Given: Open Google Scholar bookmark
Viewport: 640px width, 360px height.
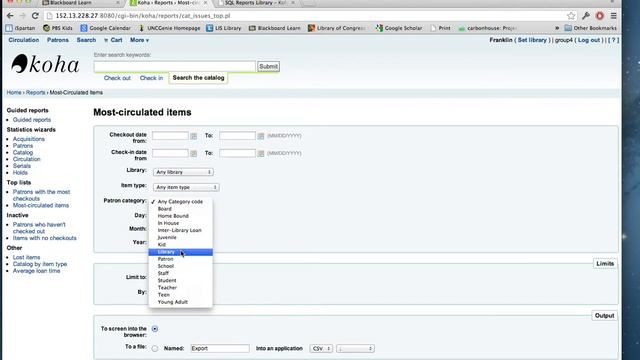Looking at the screenshot, I should pos(399,28).
